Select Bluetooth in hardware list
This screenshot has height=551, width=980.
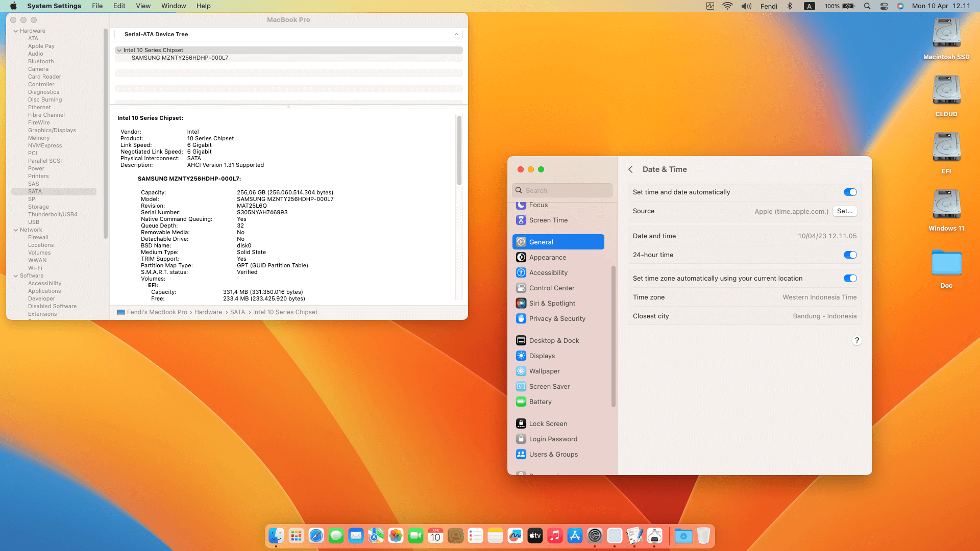pos(41,62)
